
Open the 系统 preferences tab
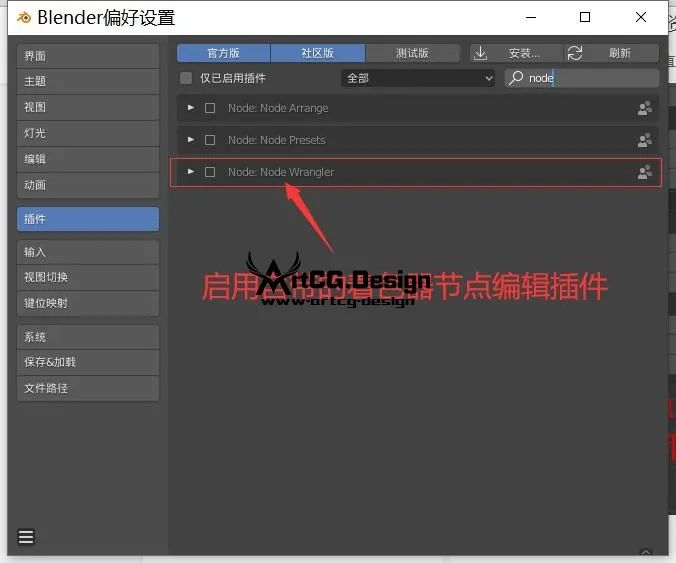[88, 337]
